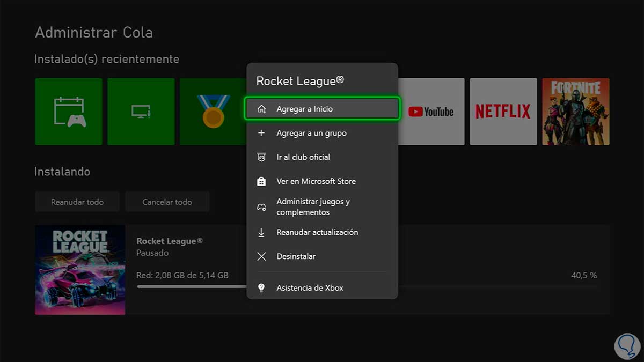The image size is (644, 362).
Task: Click the Red: 2,08 GB de 5,14 GB text
Action: coord(182,276)
